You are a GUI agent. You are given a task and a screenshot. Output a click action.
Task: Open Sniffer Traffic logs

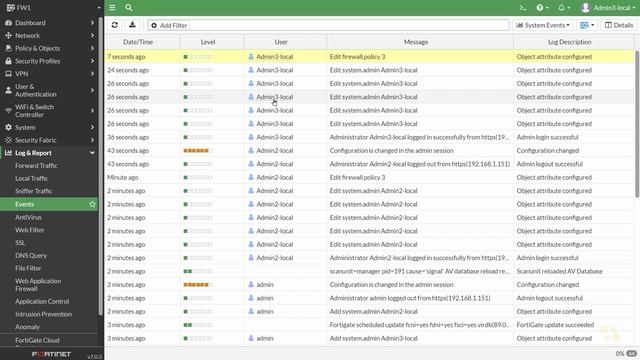(33, 191)
